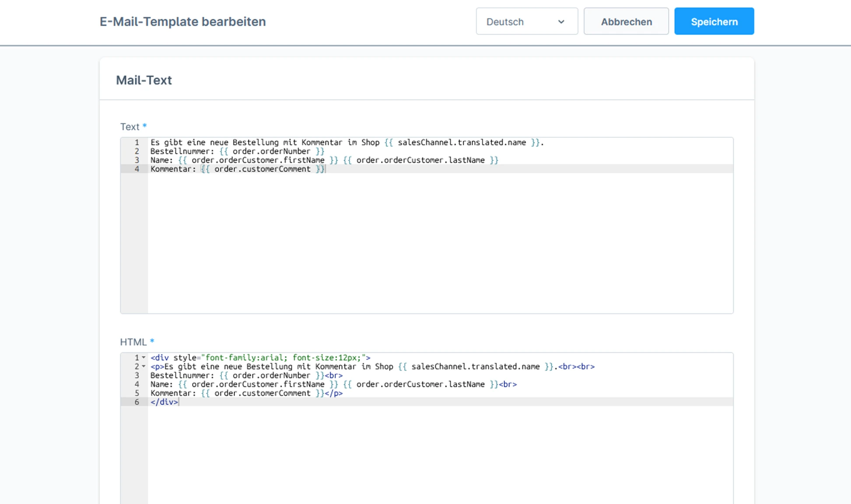Click order.customerComment in HTML editor line 5
The image size is (851, 504).
click(262, 393)
